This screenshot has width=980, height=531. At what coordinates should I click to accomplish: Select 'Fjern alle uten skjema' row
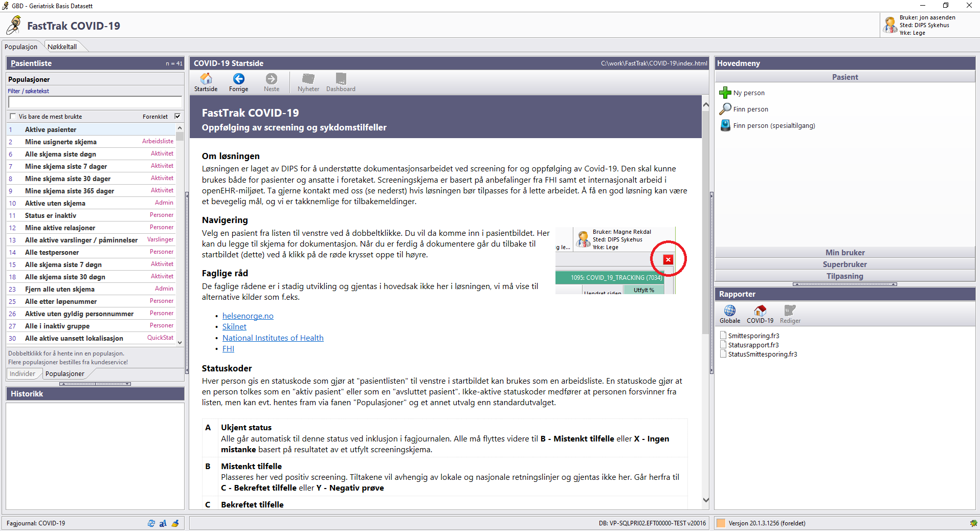tap(92, 289)
